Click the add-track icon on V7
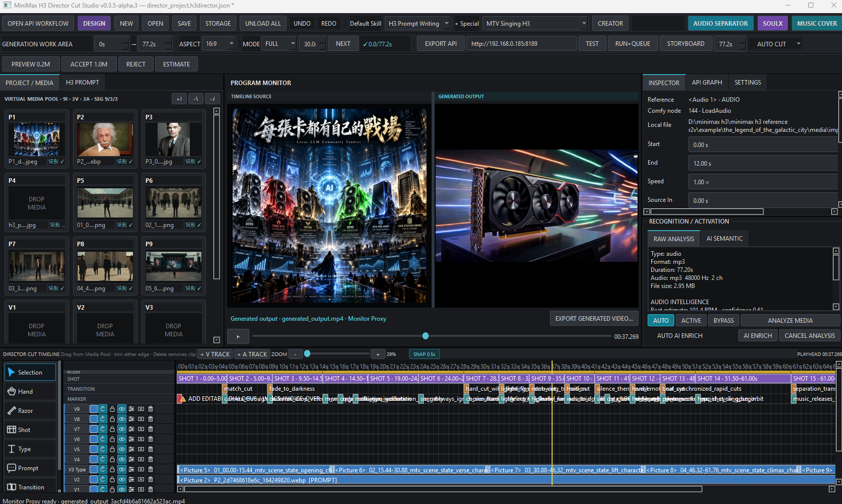This screenshot has width=842, height=504. coord(141,429)
